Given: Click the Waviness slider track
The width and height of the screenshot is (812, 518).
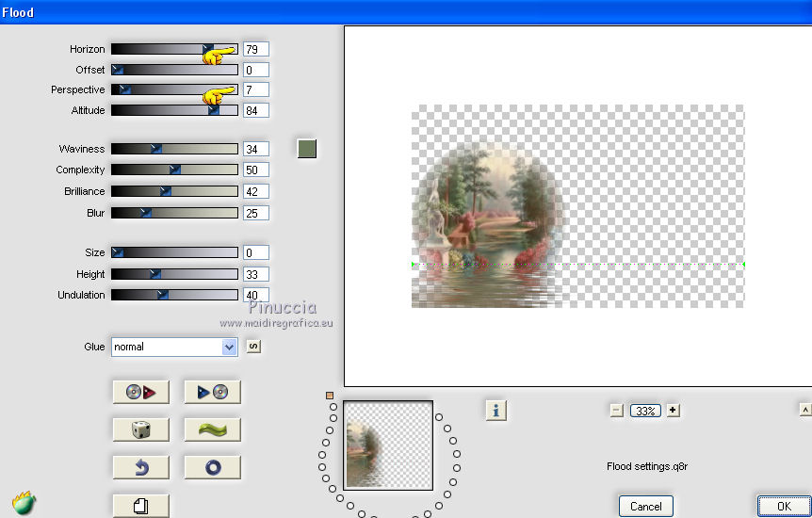Looking at the screenshot, I should 174,149.
